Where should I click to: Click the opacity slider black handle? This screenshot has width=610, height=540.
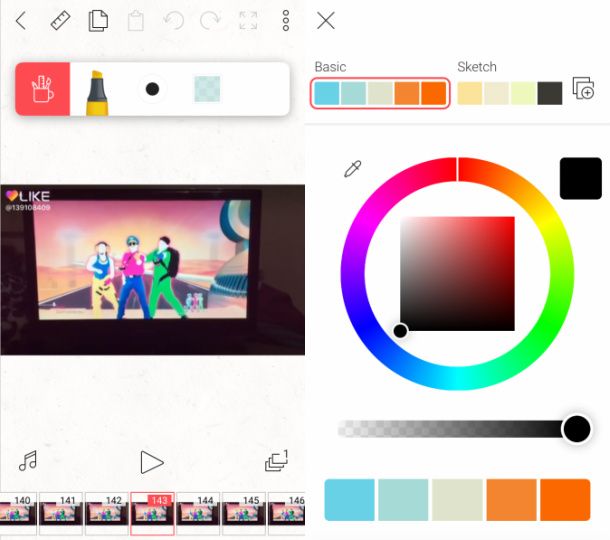click(577, 429)
